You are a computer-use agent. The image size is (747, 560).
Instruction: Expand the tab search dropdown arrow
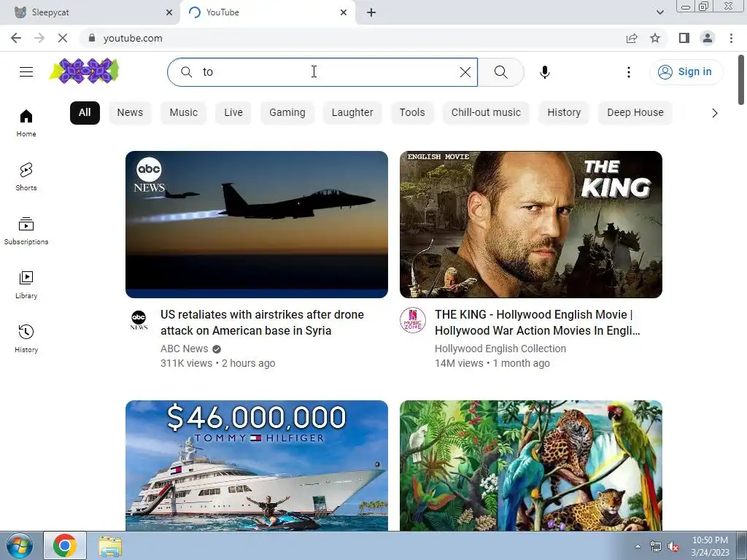659,12
